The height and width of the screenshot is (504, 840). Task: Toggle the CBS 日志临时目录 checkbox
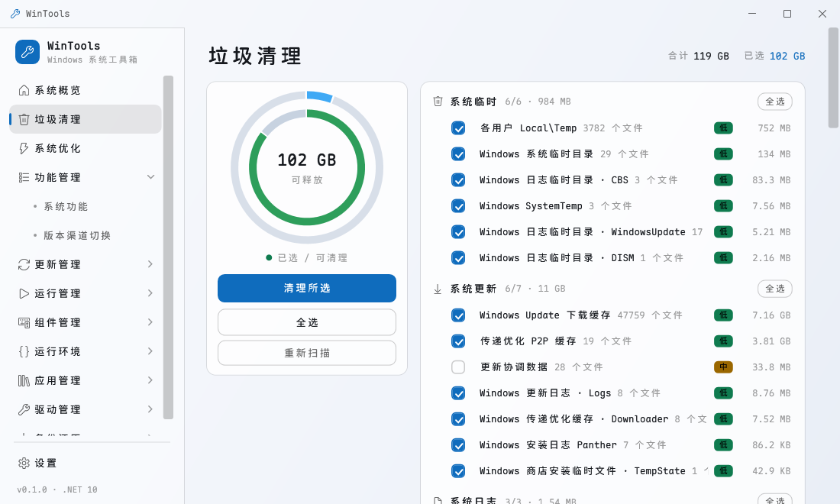coord(458,180)
